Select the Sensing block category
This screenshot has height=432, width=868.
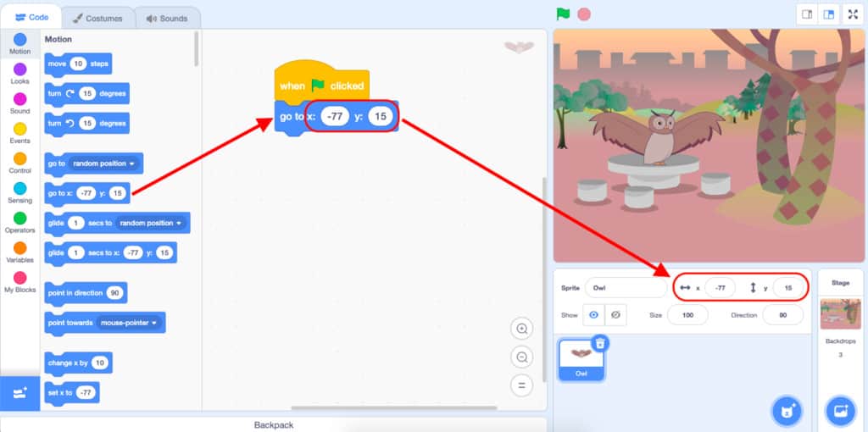click(20, 193)
